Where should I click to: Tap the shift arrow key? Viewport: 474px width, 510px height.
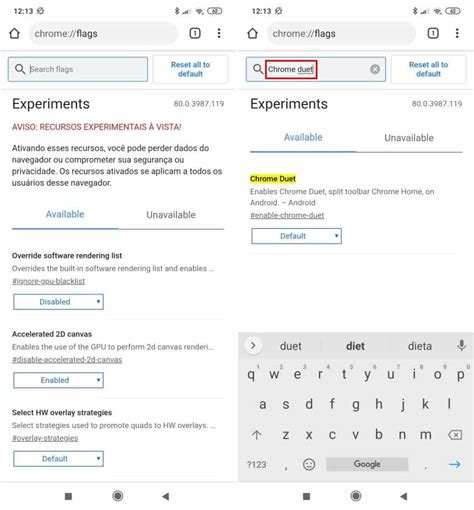(256, 435)
